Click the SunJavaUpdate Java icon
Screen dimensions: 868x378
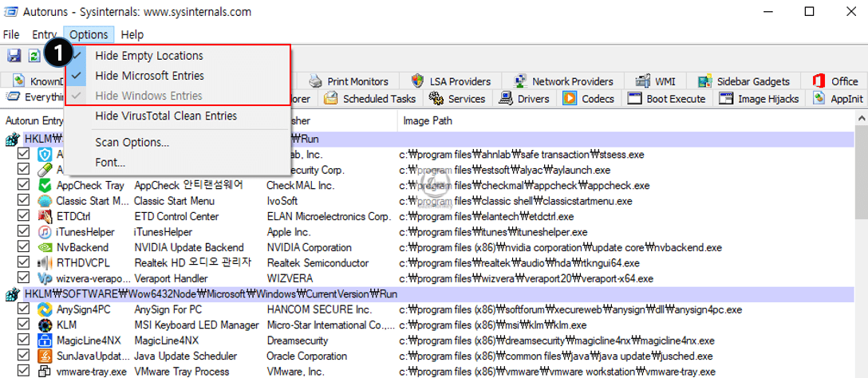click(45, 356)
